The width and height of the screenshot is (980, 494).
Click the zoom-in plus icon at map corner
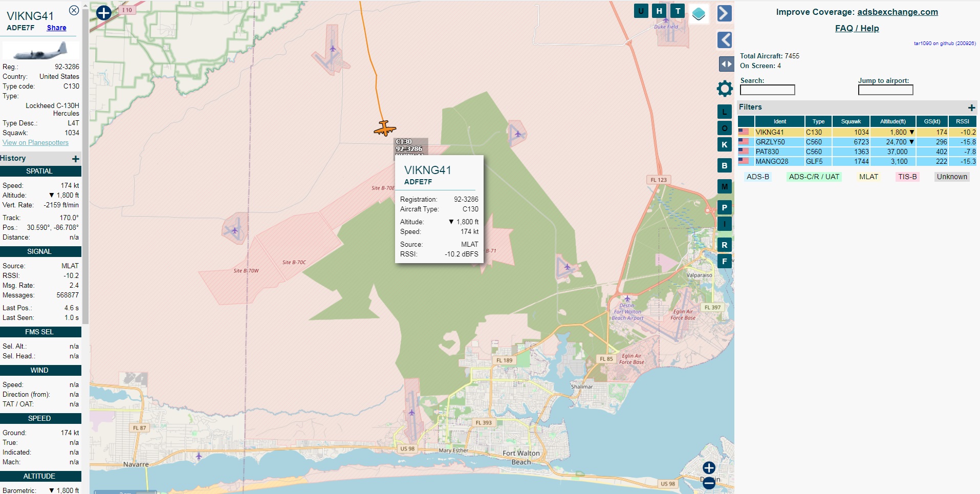coord(104,13)
